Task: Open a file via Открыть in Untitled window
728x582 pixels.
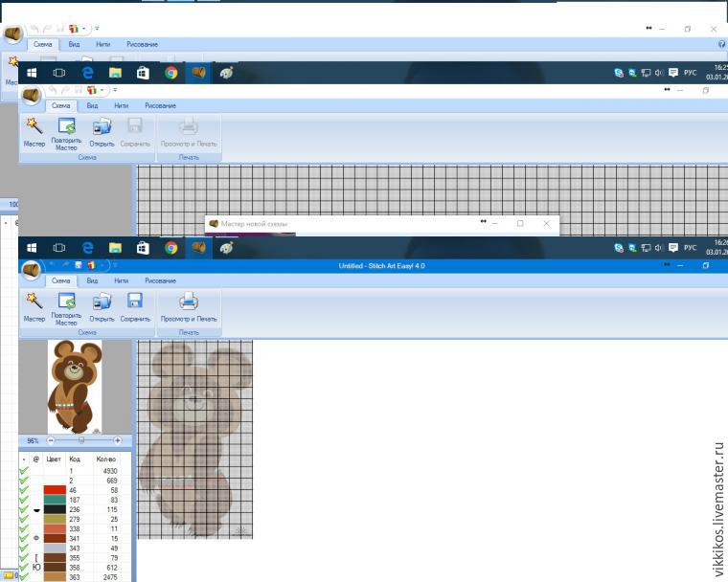Action: pos(102,306)
